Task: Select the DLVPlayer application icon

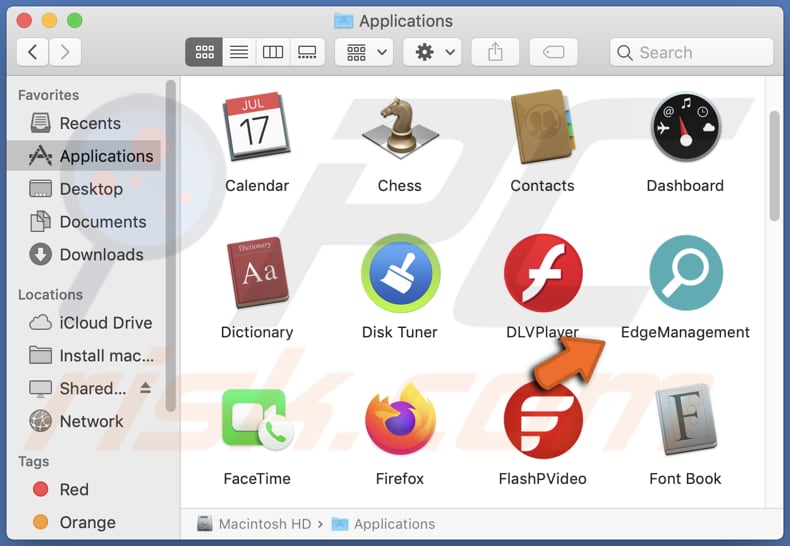Action: [542, 274]
